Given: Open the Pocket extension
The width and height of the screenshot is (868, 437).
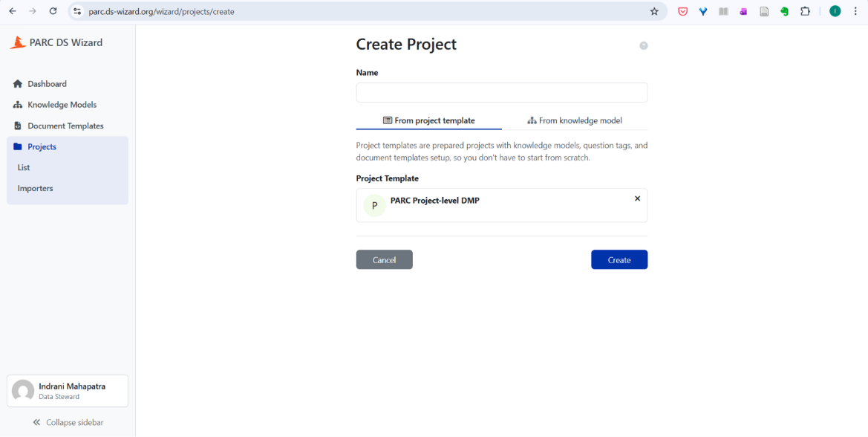Looking at the screenshot, I should click(x=682, y=11).
